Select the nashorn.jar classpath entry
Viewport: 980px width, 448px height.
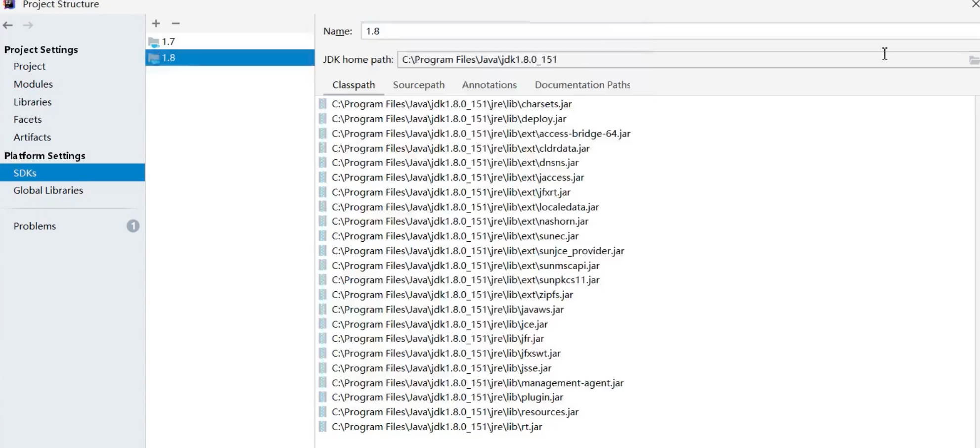point(460,222)
